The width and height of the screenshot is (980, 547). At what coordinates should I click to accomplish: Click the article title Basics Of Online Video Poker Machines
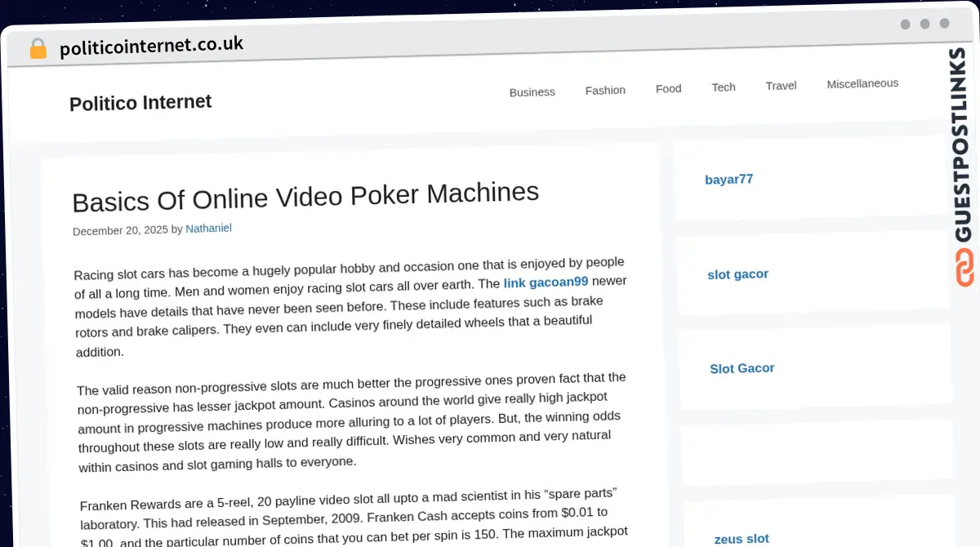[x=306, y=196]
